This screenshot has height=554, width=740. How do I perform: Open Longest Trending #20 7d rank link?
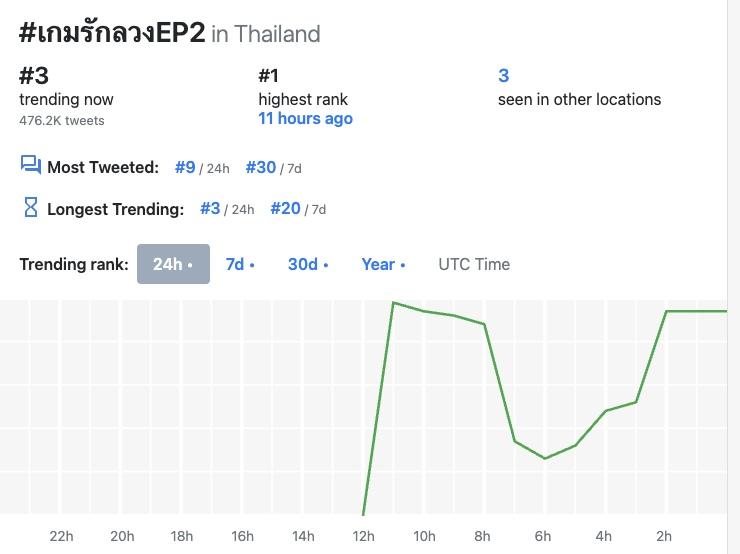tap(285, 209)
